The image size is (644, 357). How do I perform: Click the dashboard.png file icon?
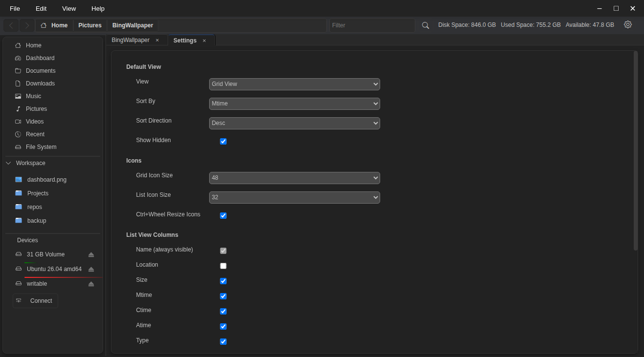coord(19,180)
